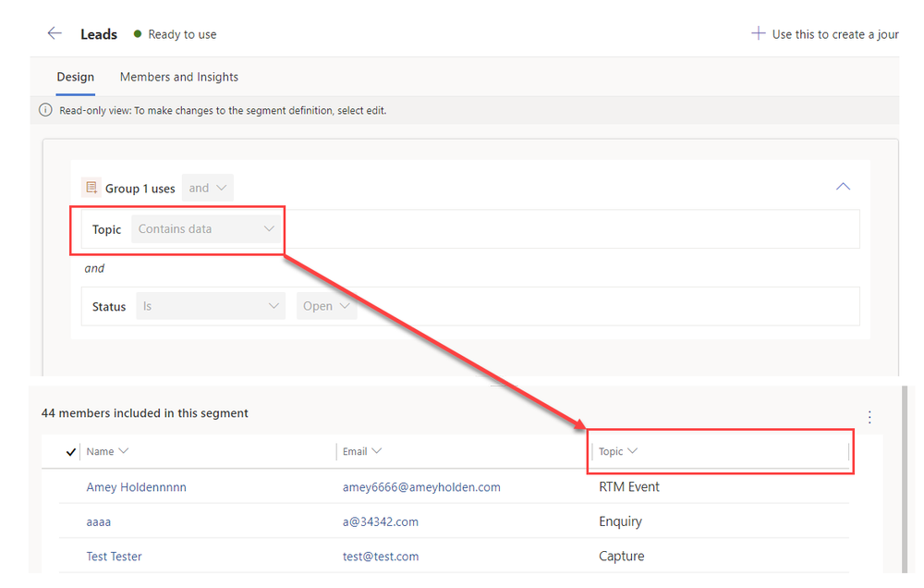
Task: Select the Design tab
Action: 75,77
